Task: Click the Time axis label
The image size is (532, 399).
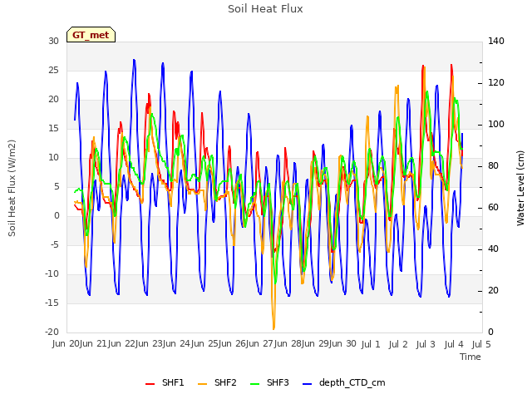Action: coord(470,357)
